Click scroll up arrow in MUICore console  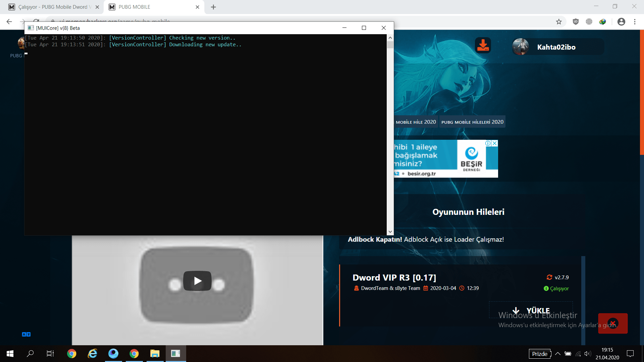click(x=390, y=38)
